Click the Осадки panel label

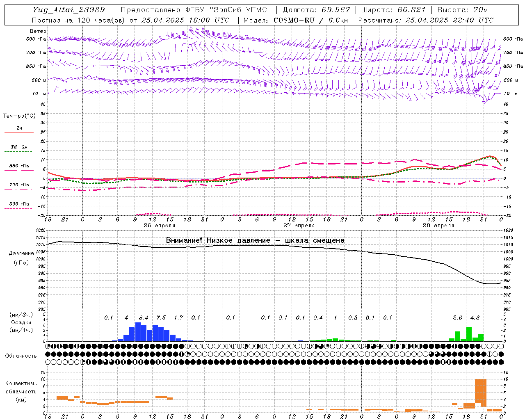(21, 322)
